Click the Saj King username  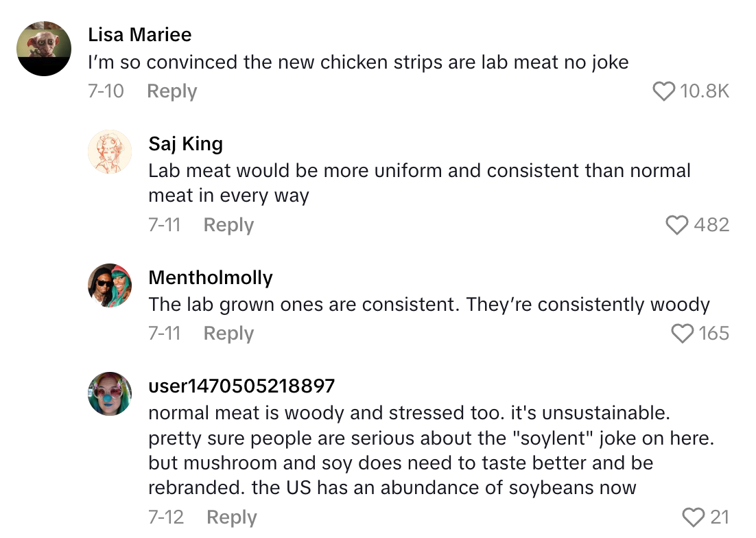click(185, 143)
